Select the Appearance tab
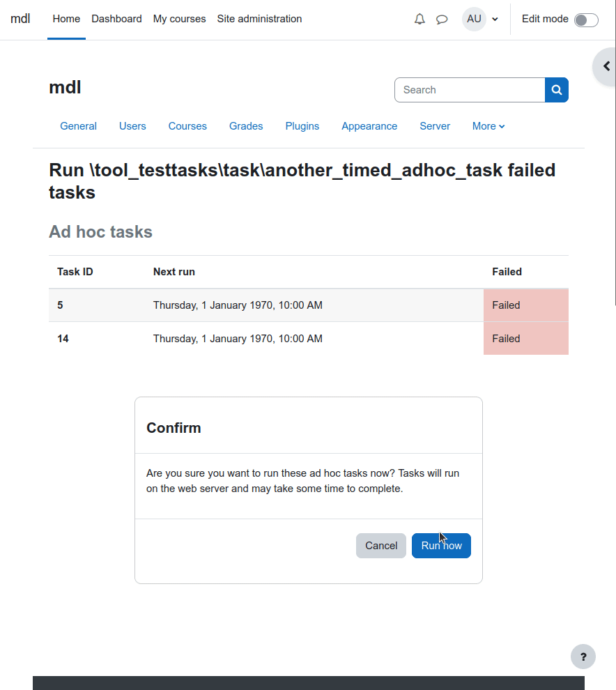Viewport: 616px width, 690px height. (369, 126)
